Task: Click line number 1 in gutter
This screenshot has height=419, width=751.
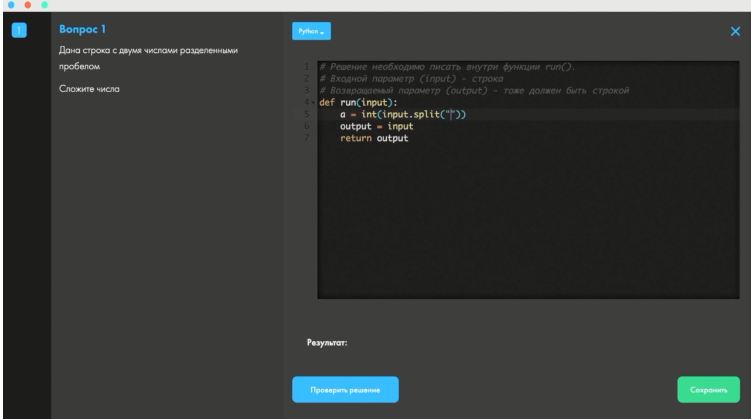Action: [x=307, y=67]
